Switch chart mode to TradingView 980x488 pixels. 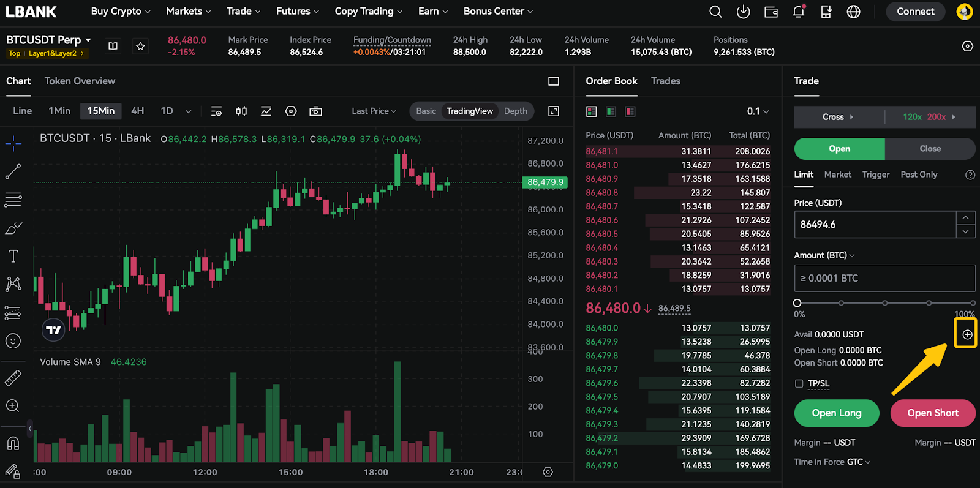point(470,111)
